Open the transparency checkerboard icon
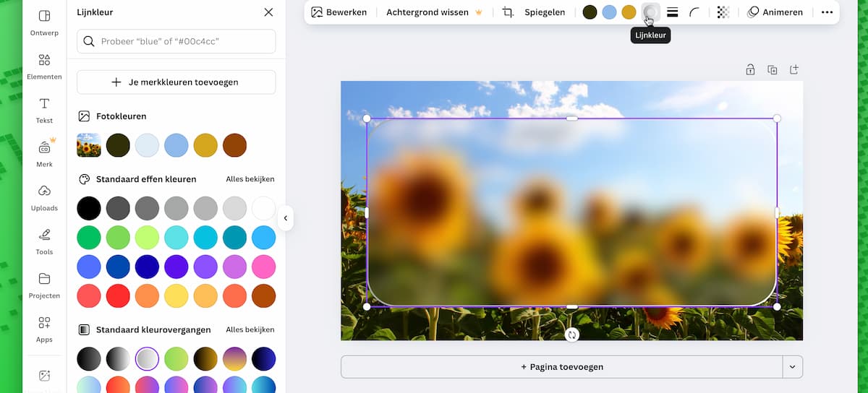Screen dimensions: 868x393 [x=723, y=12]
